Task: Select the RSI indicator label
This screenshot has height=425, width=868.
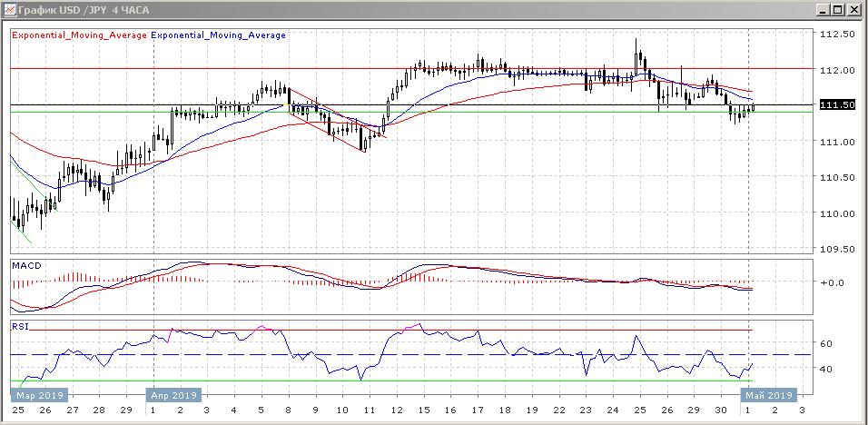Action: click(x=20, y=324)
